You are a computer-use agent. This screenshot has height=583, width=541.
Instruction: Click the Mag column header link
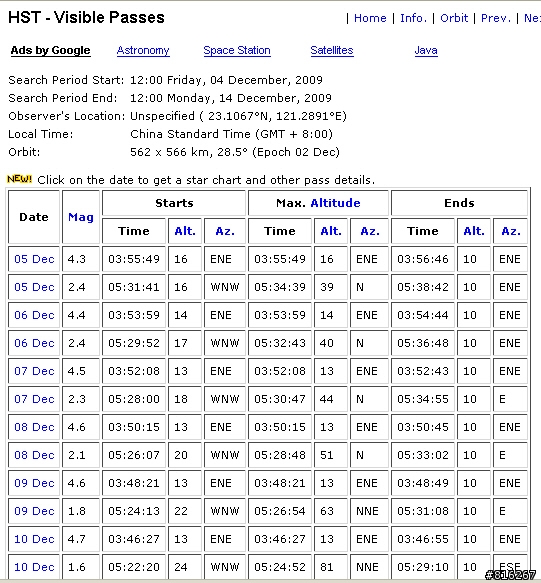point(81,217)
